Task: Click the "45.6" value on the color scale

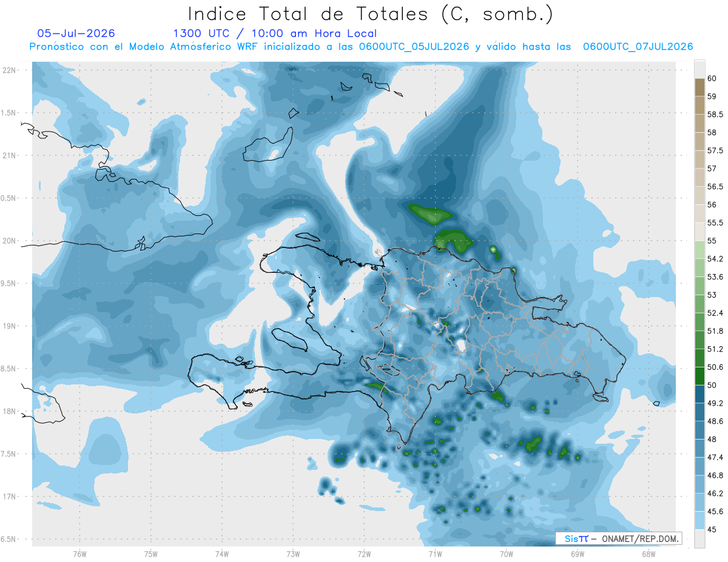Action: [715, 512]
